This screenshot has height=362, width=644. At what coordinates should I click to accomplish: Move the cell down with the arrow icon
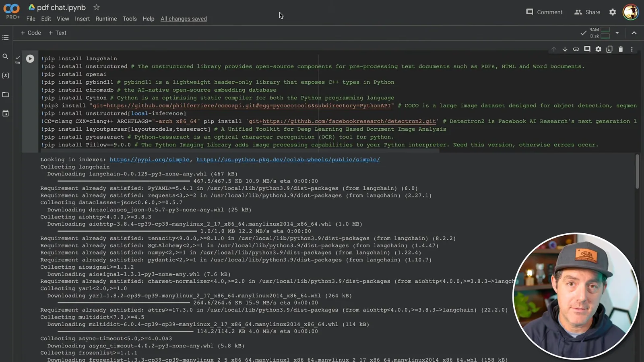[x=565, y=49]
